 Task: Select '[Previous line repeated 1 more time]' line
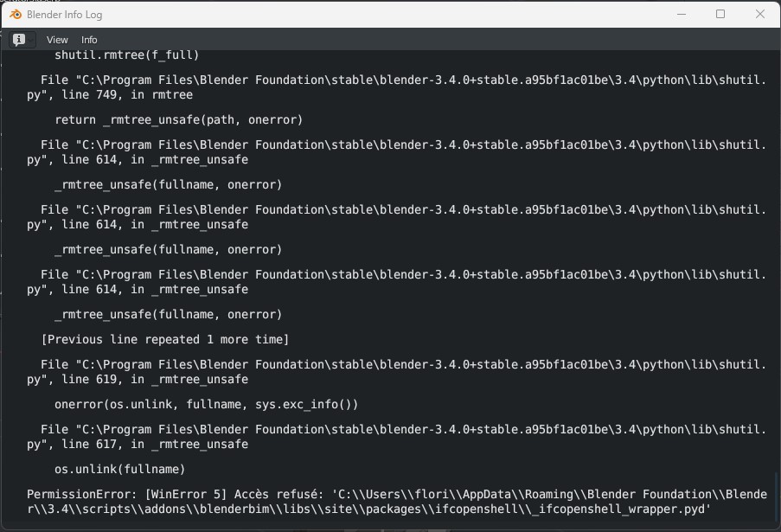tap(165, 340)
